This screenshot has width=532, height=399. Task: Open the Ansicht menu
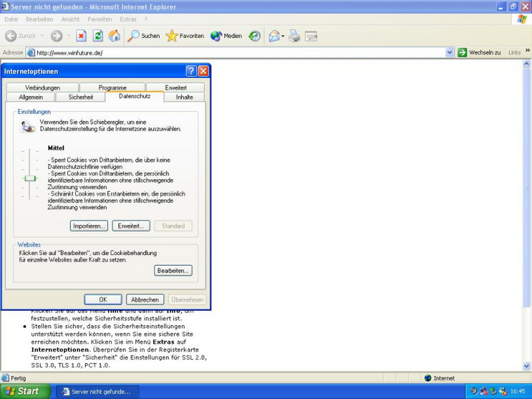click(70, 19)
